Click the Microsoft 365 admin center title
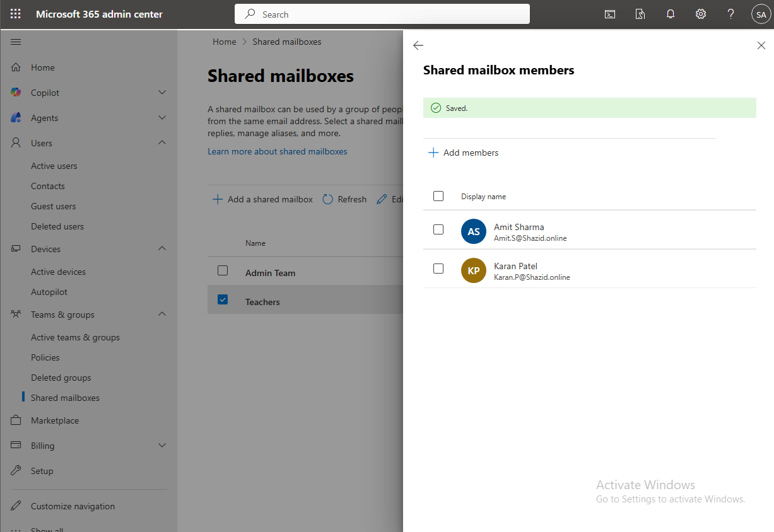This screenshot has height=532, width=774. pyautogui.click(x=99, y=14)
